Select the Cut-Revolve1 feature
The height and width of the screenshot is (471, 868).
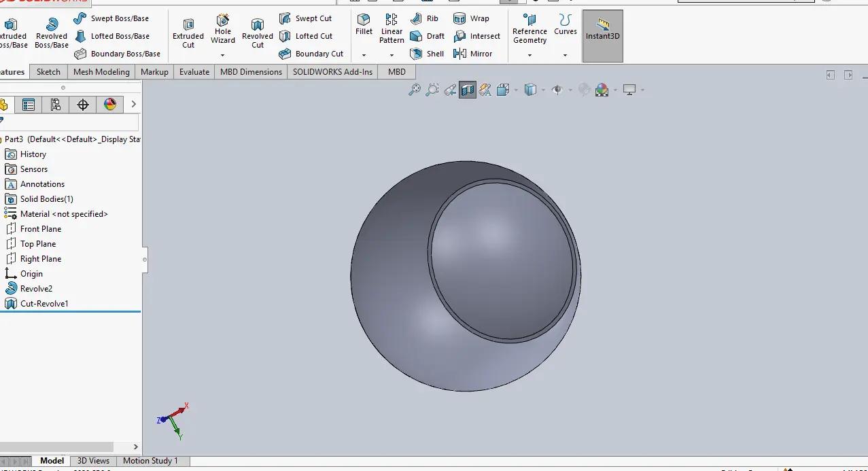coord(37,304)
